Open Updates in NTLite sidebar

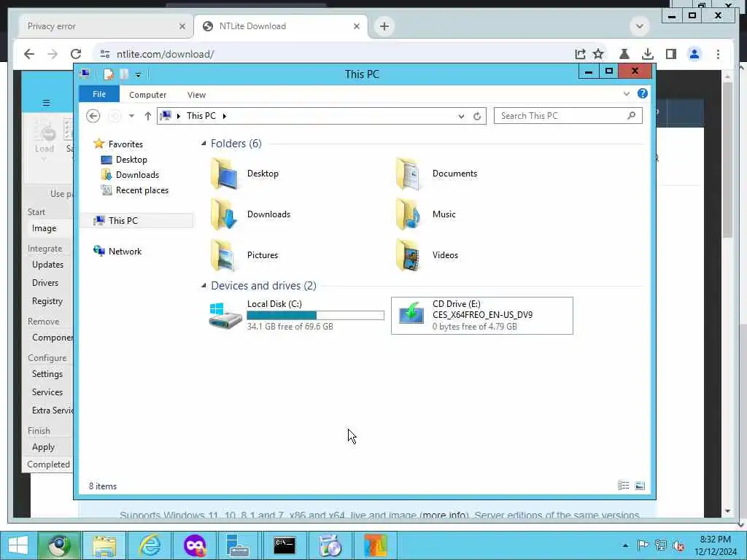tap(47, 265)
